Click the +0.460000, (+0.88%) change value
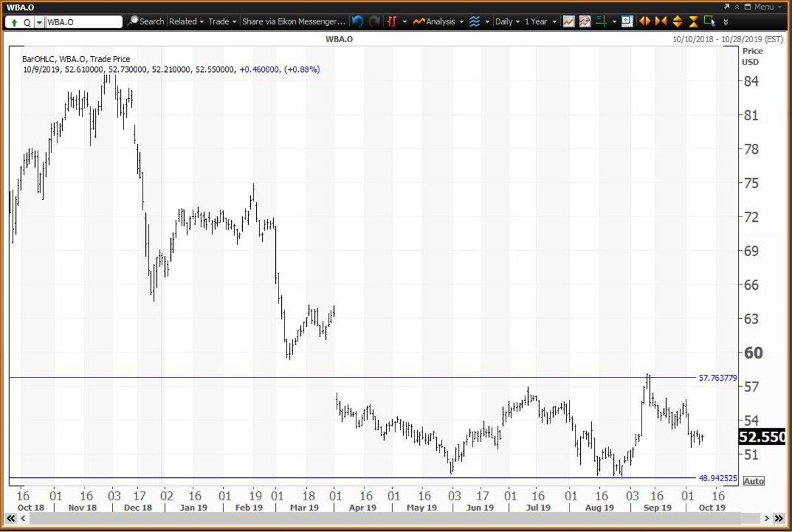The width and height of the screenshot is (792, 532). pos(279,69)
